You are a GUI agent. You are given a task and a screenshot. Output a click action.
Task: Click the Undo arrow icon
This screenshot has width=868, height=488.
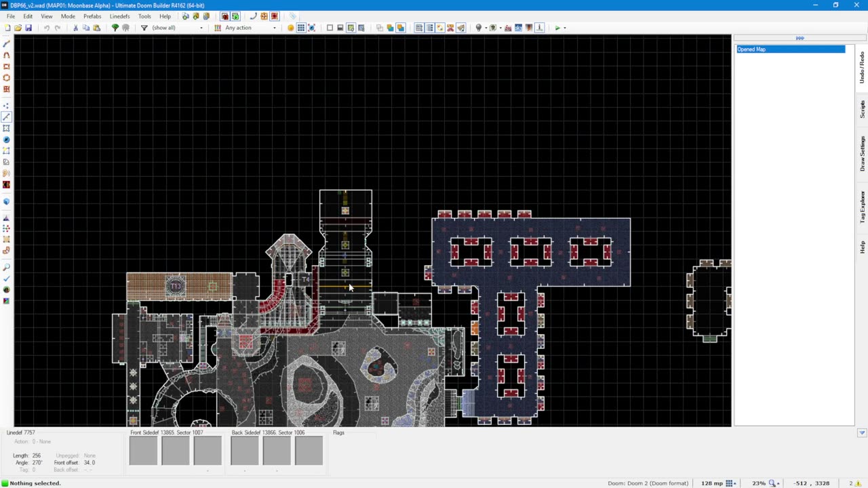click(46, 28)
